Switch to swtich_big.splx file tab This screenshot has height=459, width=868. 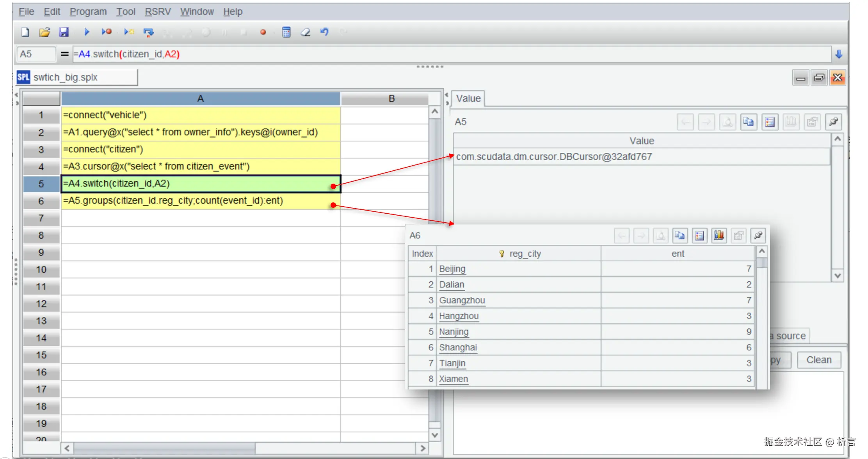(66, 77)
